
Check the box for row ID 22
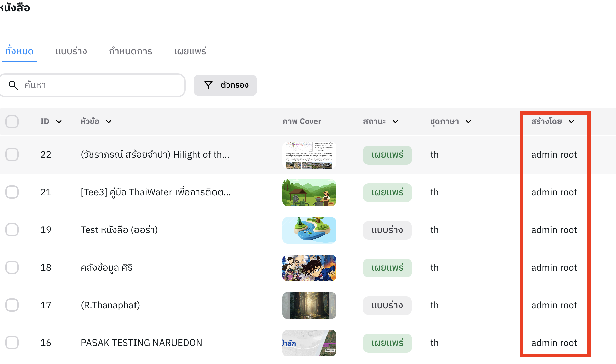12,154
